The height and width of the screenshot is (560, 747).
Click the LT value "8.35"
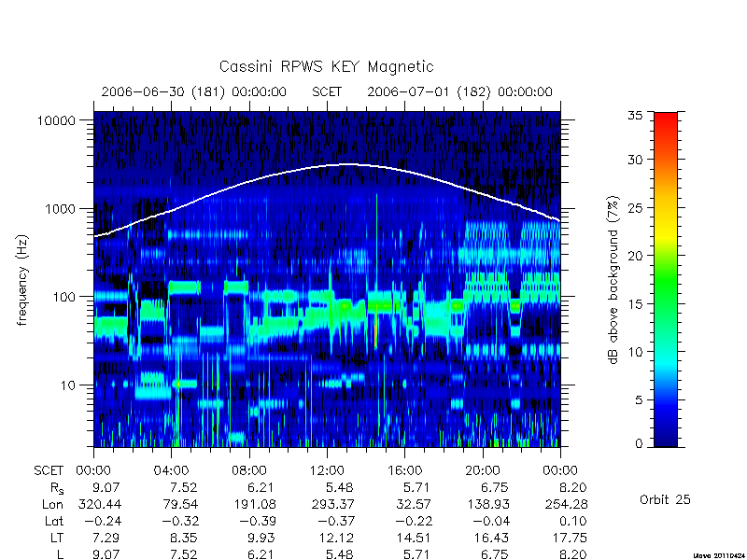[183, 539]
